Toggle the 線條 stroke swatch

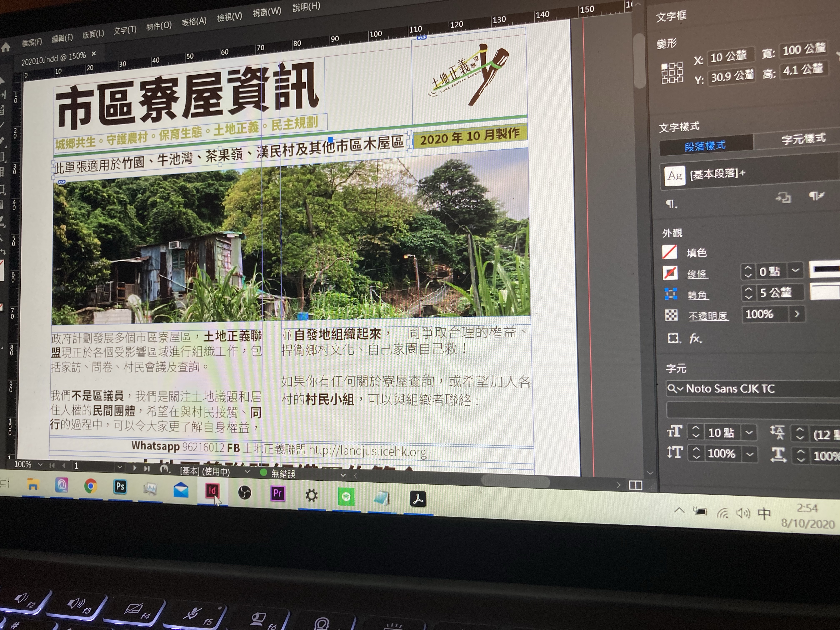click(670, 273)
